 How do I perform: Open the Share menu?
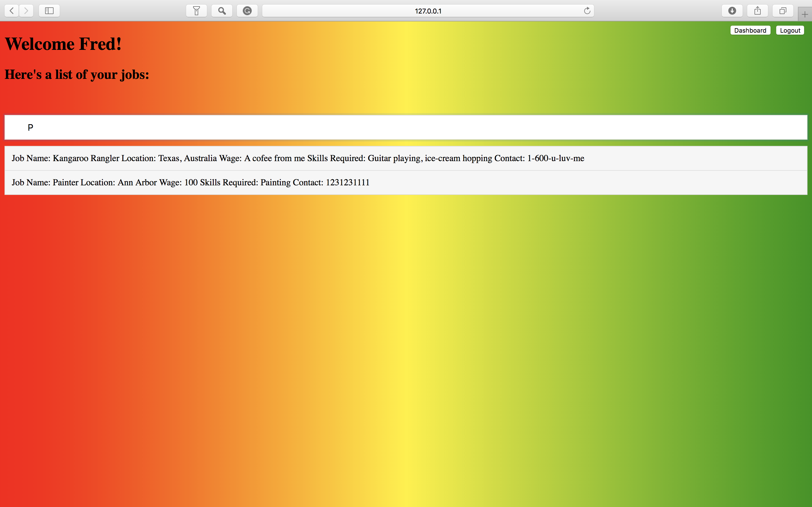(757, 11)
